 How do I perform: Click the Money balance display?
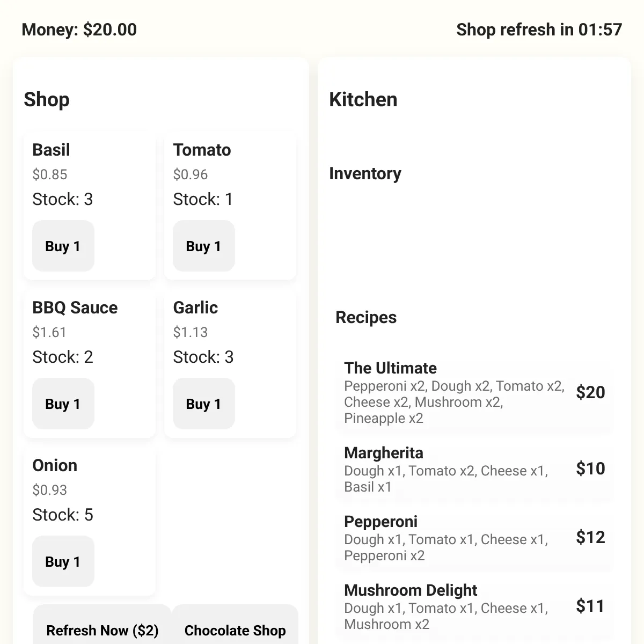click(x=79, y=30)
